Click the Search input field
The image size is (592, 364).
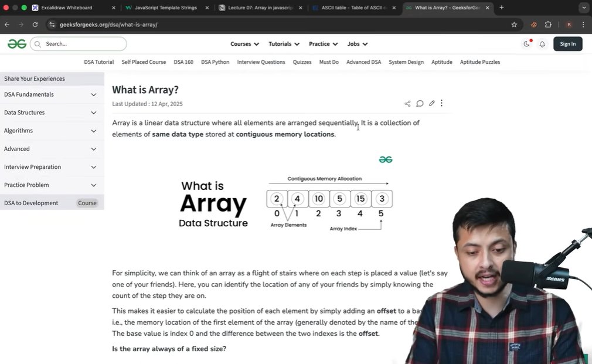click(x=78, y=44)
